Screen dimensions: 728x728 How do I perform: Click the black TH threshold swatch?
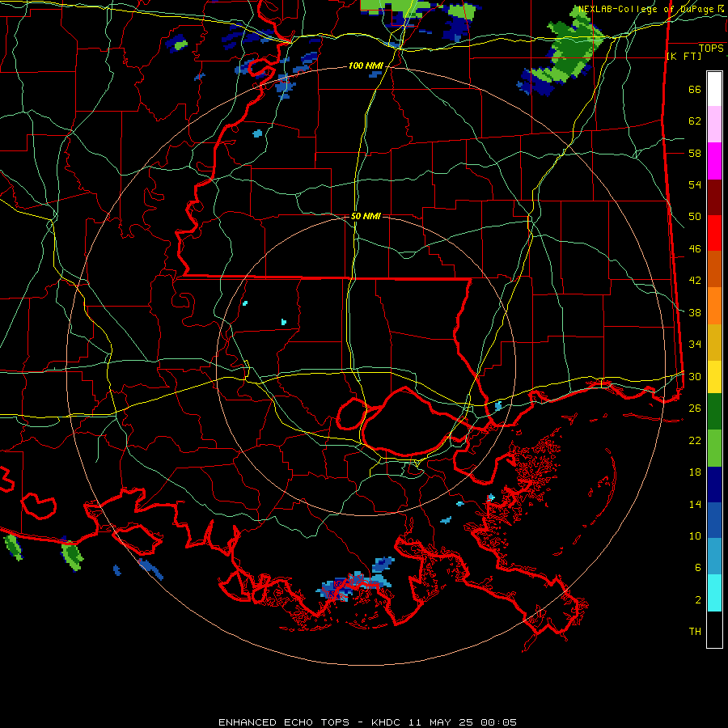pyautogui.click(x=714, y=629)
